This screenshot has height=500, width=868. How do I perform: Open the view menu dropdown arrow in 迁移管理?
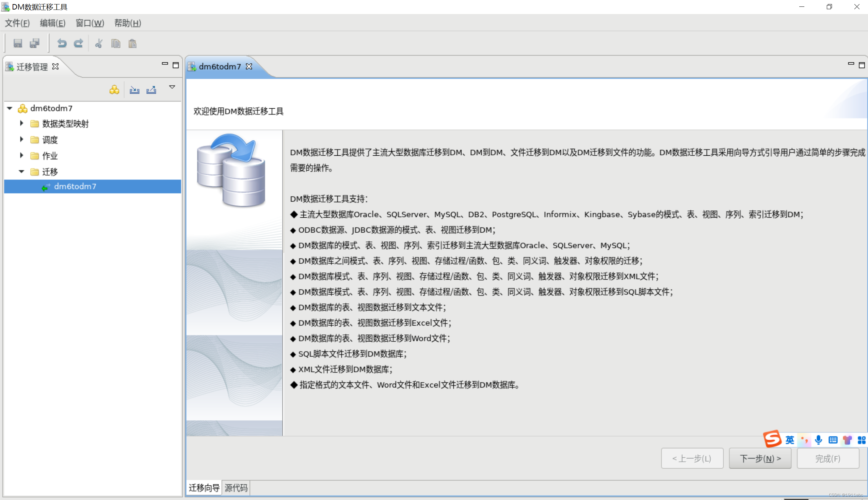pyautogui.click(x=172, y=87)
